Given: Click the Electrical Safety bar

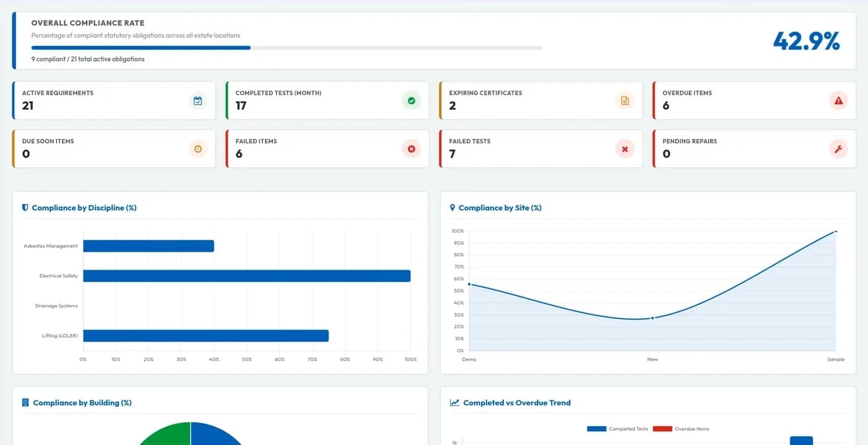Looking at the screenshot, I should point(247,276).
